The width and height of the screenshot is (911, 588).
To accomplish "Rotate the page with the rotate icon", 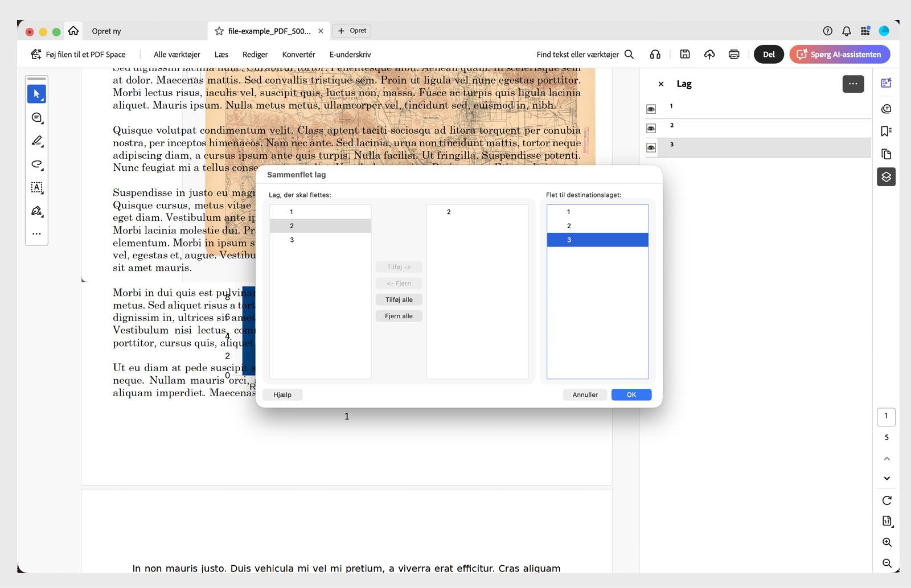I will pyautogui.click(x=887, y=500).
